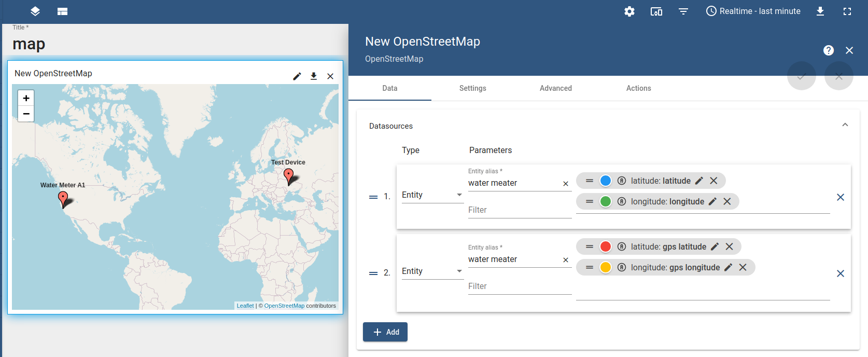This screenshot has height=357, width=868.
Task: Apply changes with the checkmark button
Action: pyautogui.click(x=802, y=76)
